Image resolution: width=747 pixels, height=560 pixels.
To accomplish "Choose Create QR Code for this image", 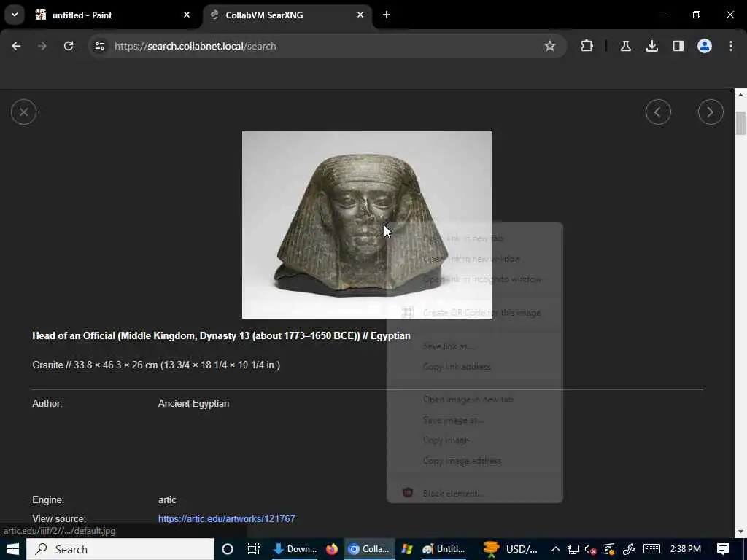I will click(x=474, y=312).
